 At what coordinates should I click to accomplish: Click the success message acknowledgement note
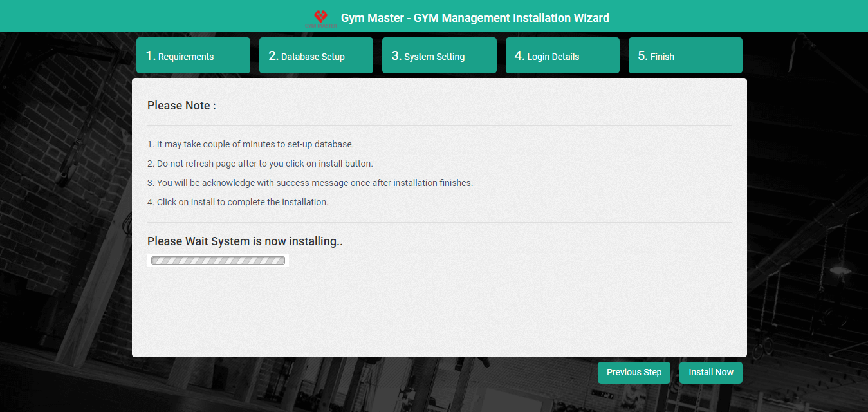pos(309,183)
